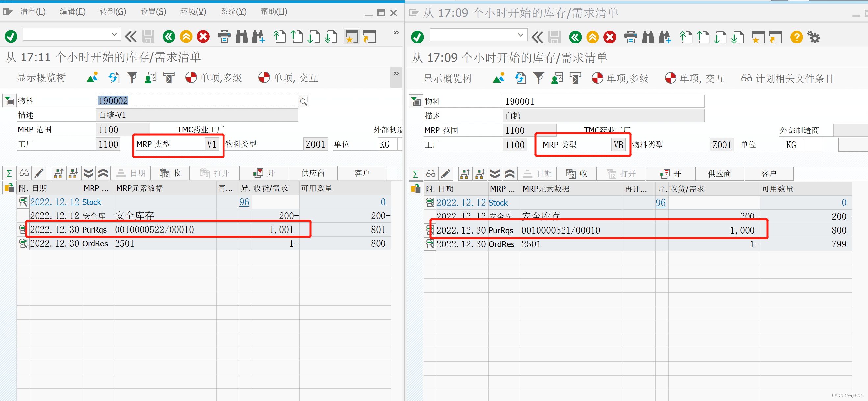Click 单项, 交互 button in right window

[695, 78]
